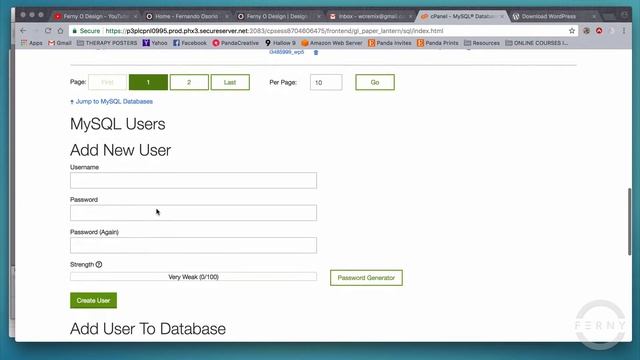Open the Password Generator
Image resolution: width=640 pixels, height=360 pixels.
(x=366, y=278)
